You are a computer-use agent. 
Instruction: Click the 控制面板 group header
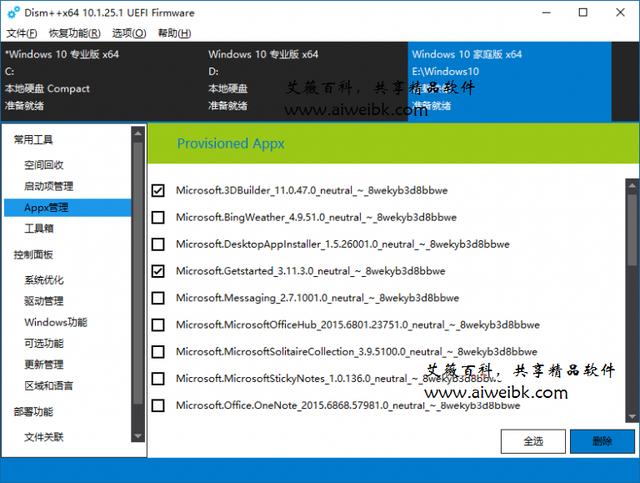(33, 255)
